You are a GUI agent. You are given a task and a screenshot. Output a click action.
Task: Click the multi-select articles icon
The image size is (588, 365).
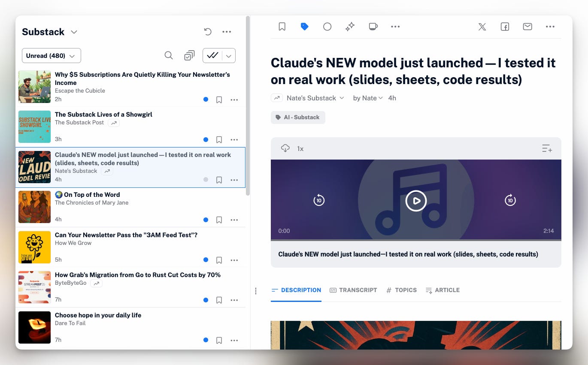tap(189, 55)
